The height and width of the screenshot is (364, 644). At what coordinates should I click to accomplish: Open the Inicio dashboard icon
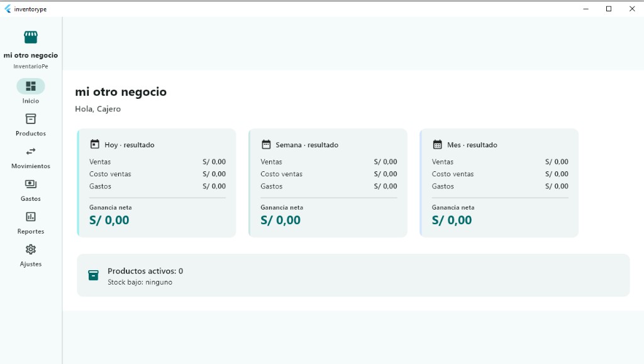click(x=31, y=86)
